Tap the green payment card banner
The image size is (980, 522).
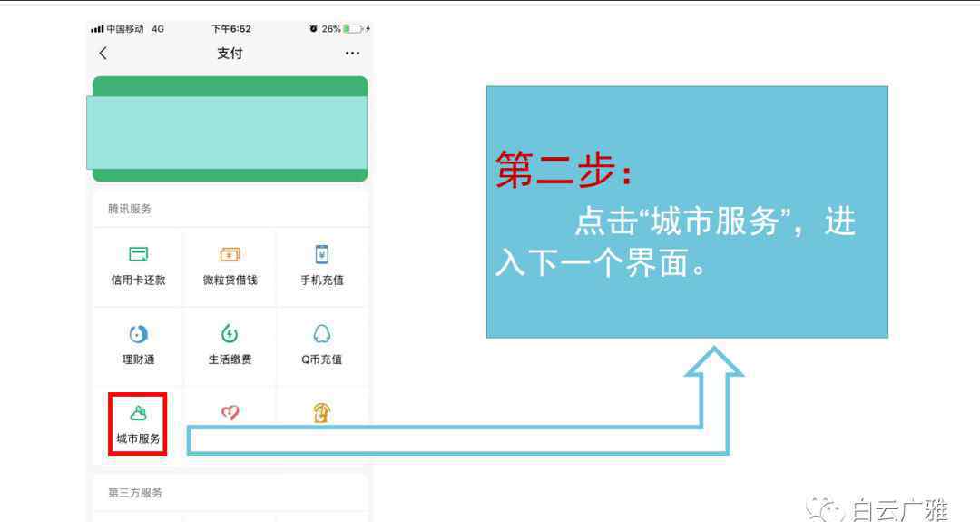click(229, 130)
